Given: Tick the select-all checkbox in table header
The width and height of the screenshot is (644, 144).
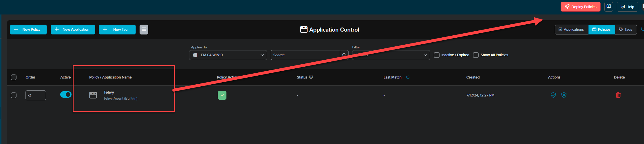Looking at the screenshot, I should coord(14,77).
